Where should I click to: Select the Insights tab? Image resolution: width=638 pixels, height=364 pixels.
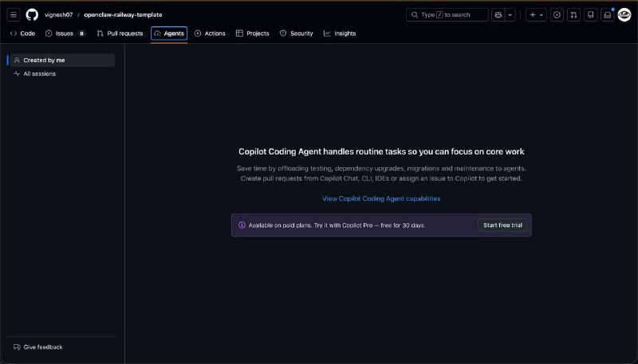(340, 33)
